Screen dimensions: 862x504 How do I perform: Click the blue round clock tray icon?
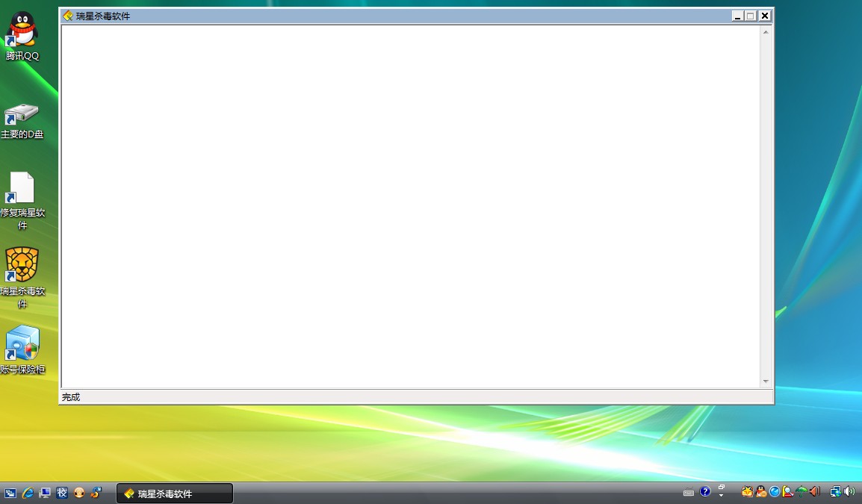(775, 491)
